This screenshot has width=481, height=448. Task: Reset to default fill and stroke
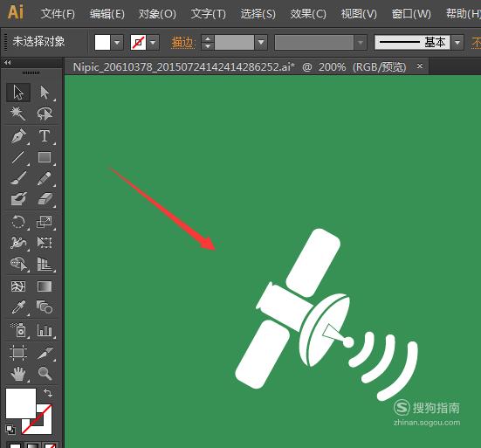point(10,430)
